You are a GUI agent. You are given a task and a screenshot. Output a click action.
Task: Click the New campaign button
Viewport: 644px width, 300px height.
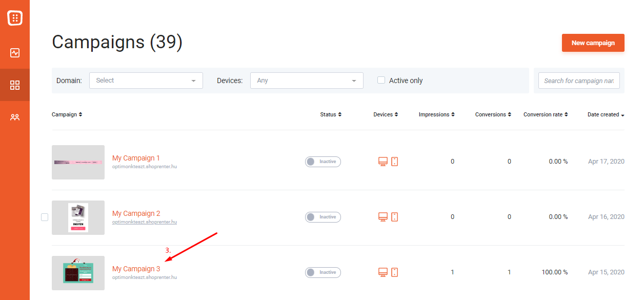pos(593,43)
